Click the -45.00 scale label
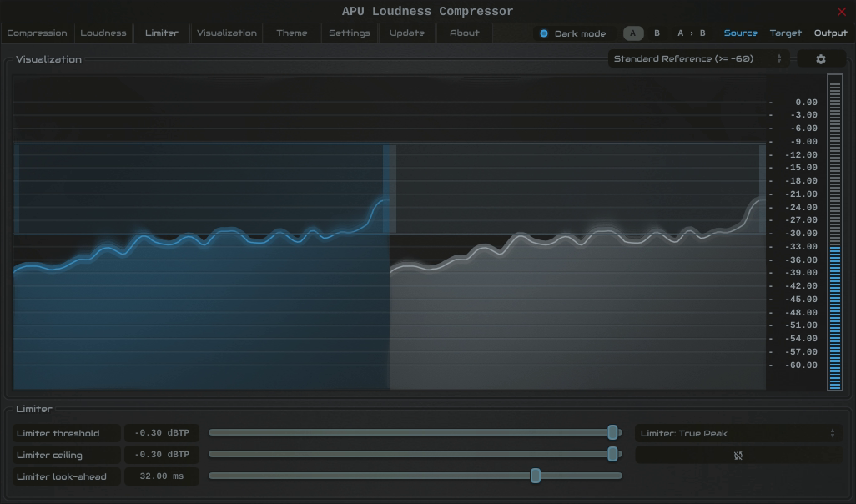This screenshot has height=504, width=856. point(801,300)
